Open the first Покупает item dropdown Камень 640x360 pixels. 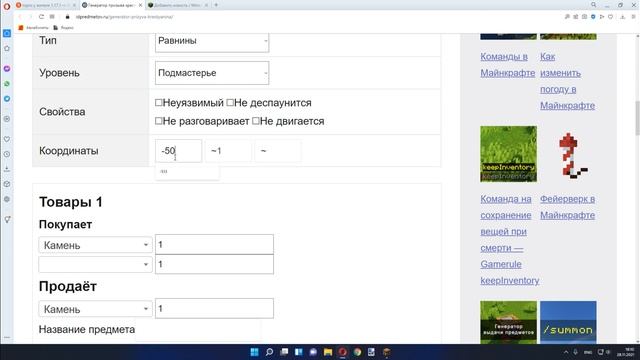tap(95, 245)
